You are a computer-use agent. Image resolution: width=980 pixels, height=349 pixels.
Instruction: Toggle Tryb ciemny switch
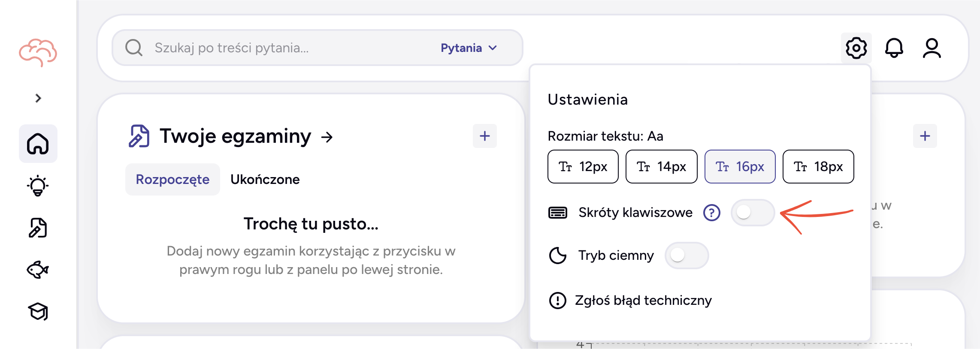[687, 256]
